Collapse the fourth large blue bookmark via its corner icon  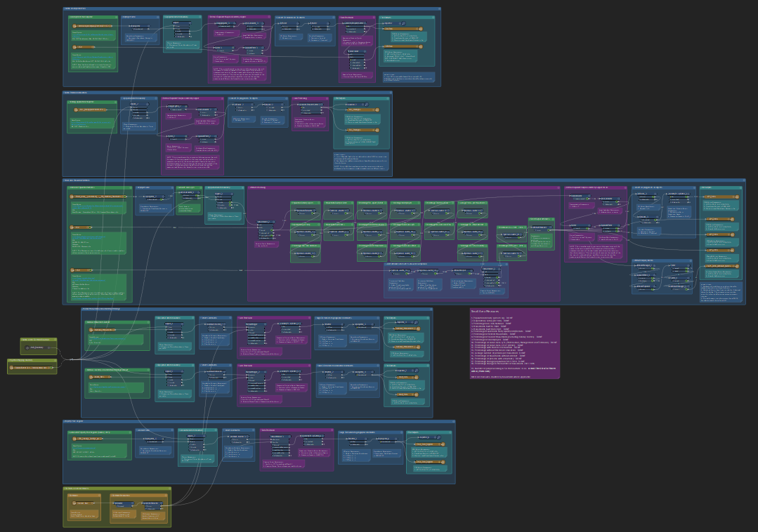[431, 309]
